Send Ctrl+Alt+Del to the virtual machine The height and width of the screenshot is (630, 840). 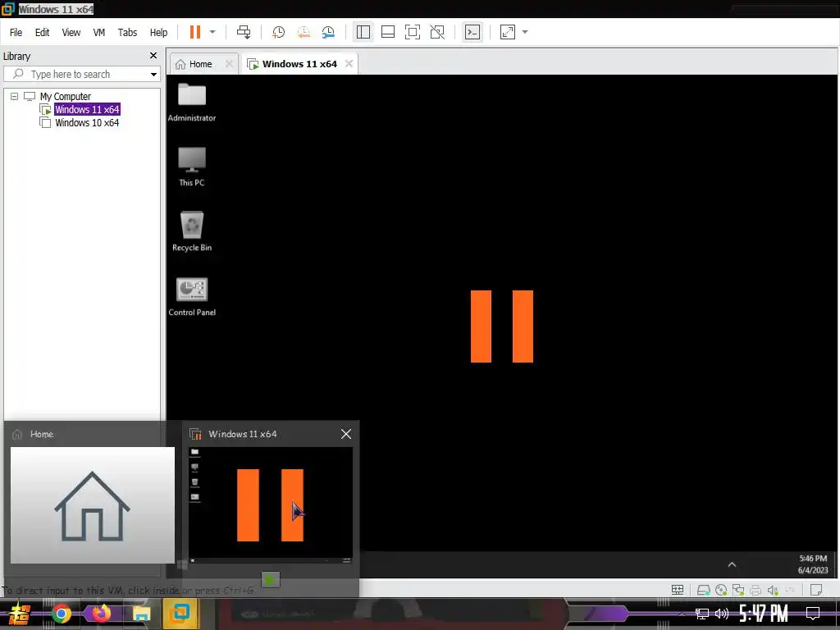point(244,32)
